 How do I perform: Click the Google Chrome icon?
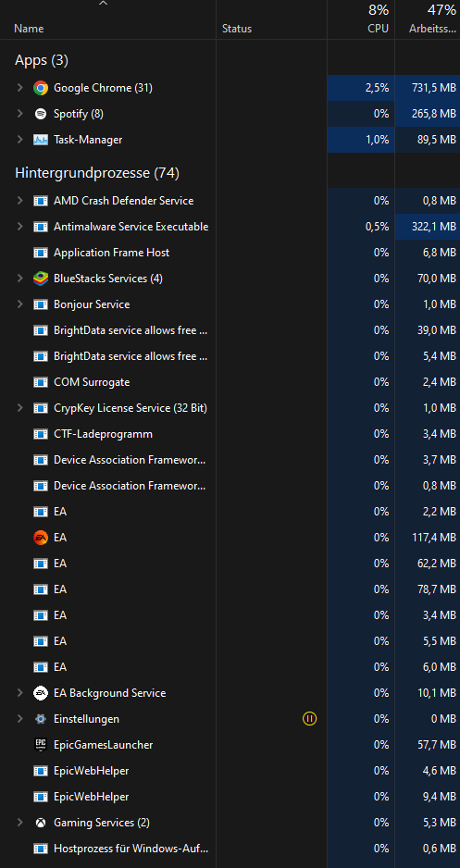(x=41, y=88)
